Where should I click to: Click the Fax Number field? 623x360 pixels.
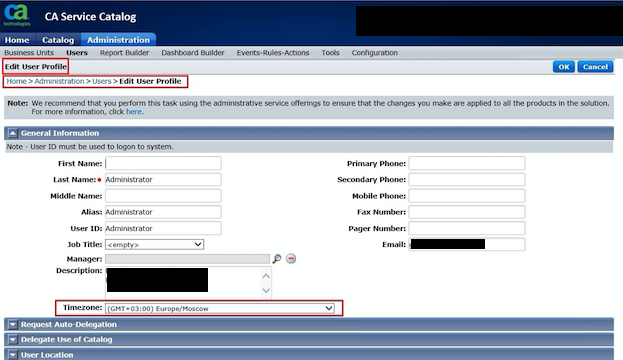[467, 212]
